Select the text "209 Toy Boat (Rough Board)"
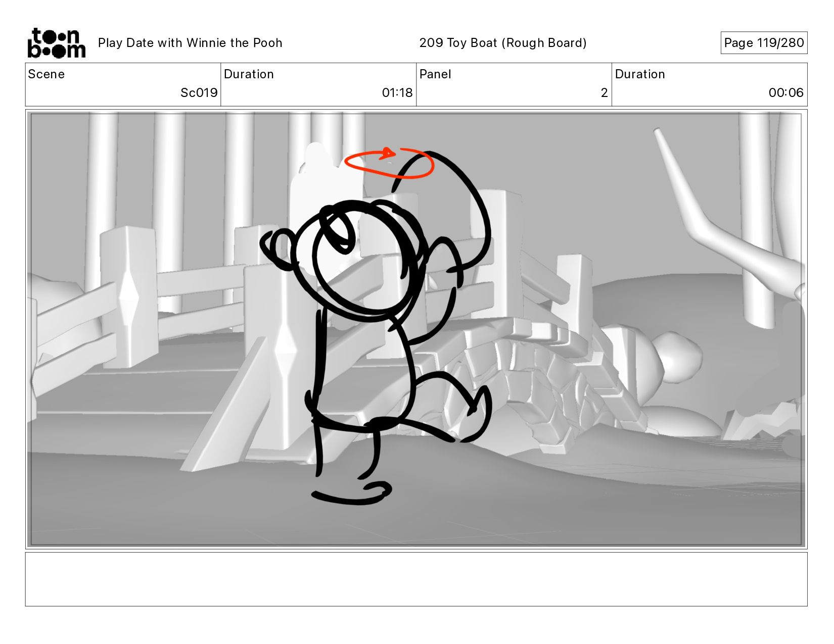Screen dimensions: 834x644 coord(503,43)
